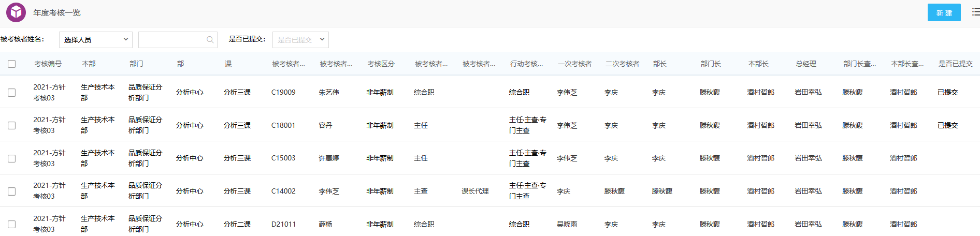Click the 一次考核者 column header

(x=574, y=64)
